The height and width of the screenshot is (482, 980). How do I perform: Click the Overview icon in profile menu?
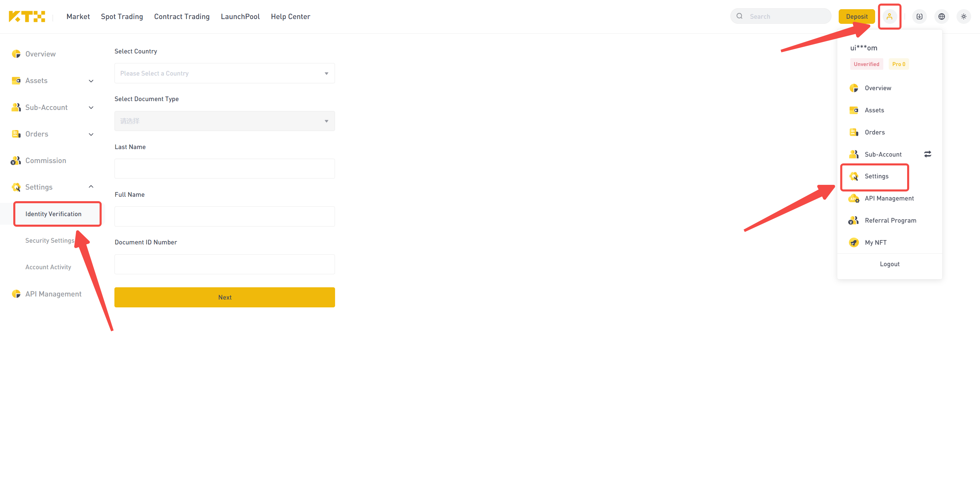[853, 88]
